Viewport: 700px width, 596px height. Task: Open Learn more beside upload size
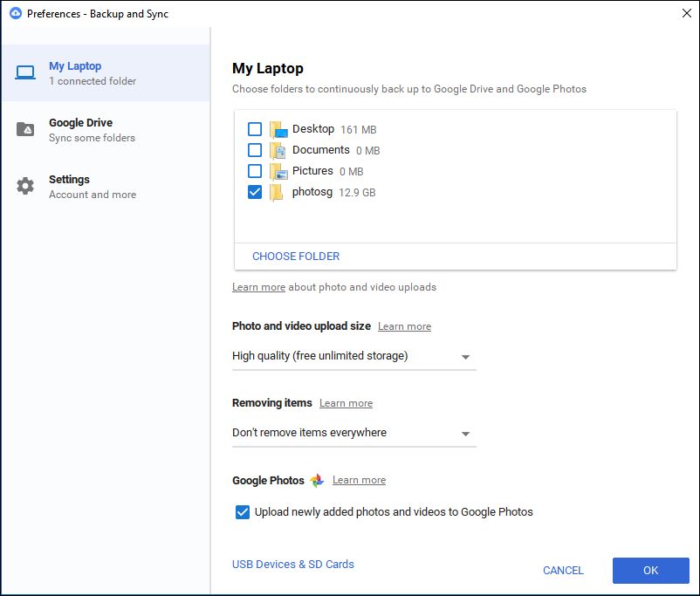pyautogui.click(x=404, y=326)
